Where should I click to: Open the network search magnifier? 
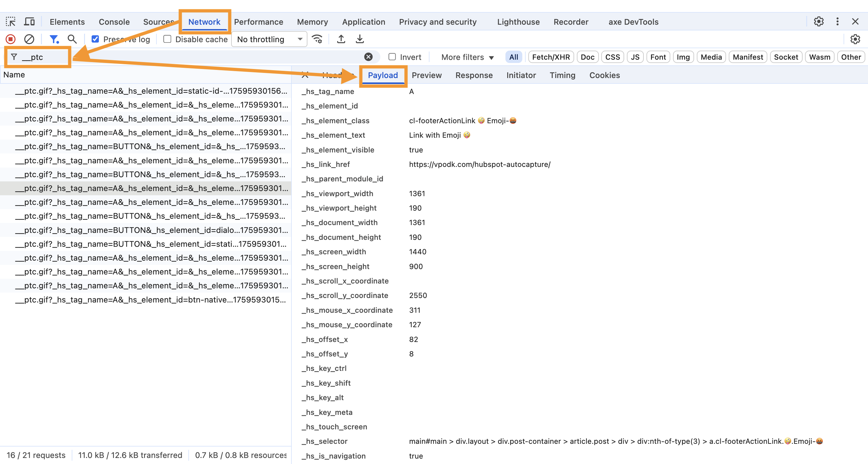tap(72, 39)
